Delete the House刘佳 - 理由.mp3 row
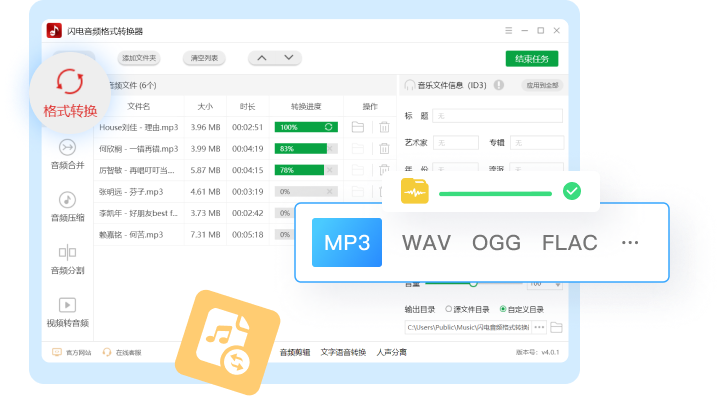 click(384, 127)
